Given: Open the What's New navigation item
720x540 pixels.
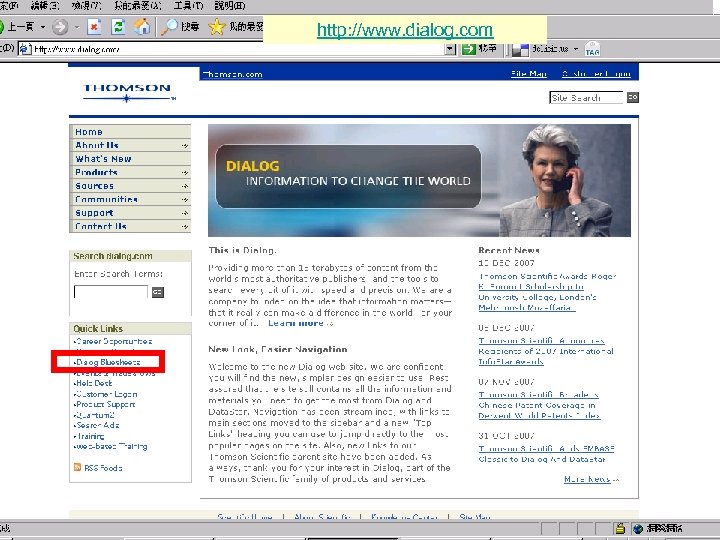Looking at the screenshot, I should [x=130, y=159].
